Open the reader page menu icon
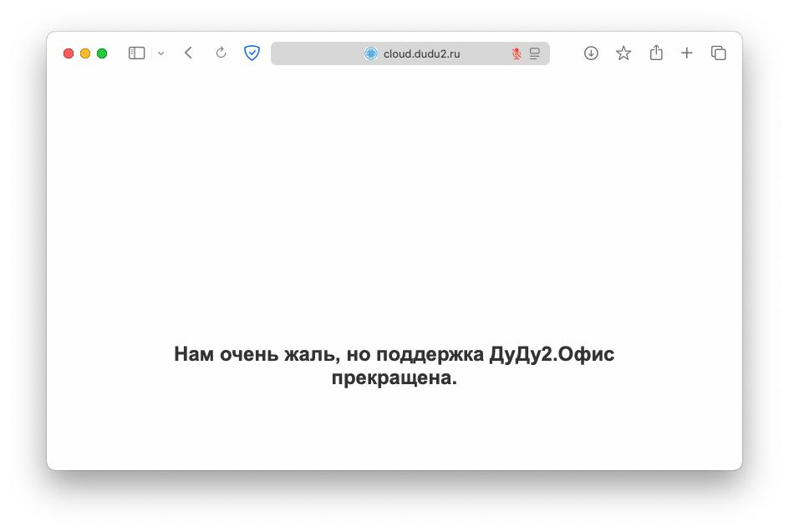The image size is (789, 532). point(535,53)
